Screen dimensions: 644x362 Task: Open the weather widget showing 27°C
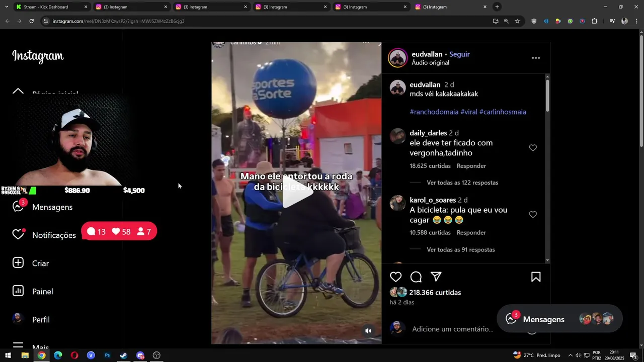536,355
